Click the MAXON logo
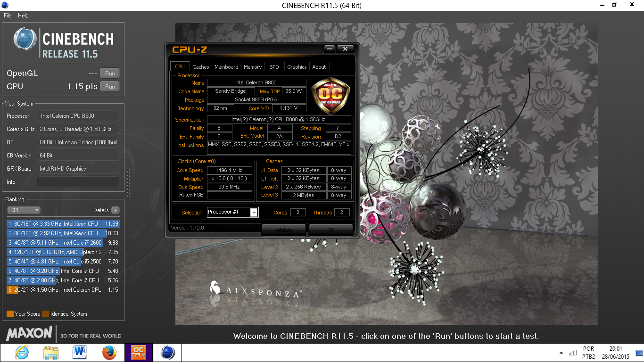Screen dimensions: 644x362 (x=29, y=334)
